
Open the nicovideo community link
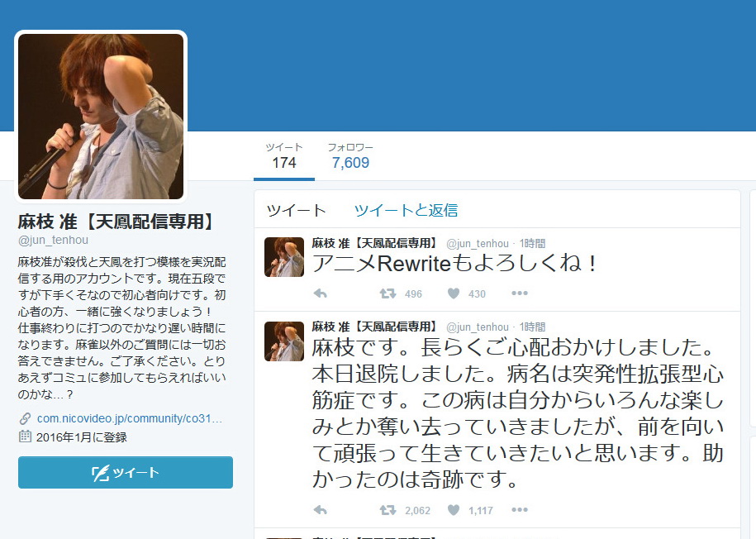point(130,418)
